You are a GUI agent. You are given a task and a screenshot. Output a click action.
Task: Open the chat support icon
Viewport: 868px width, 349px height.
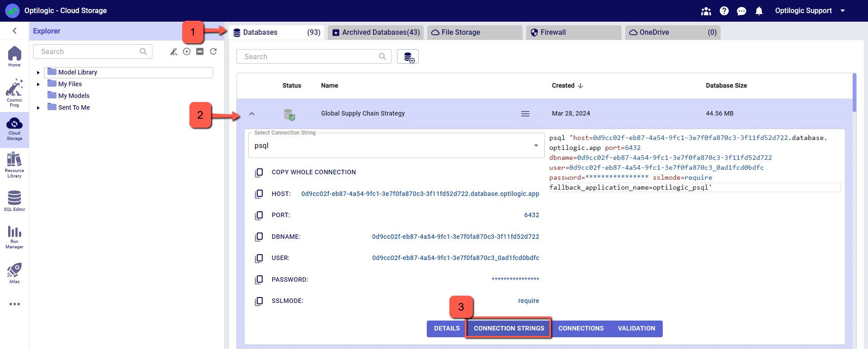pyautogui.click(x=741, y=11)
